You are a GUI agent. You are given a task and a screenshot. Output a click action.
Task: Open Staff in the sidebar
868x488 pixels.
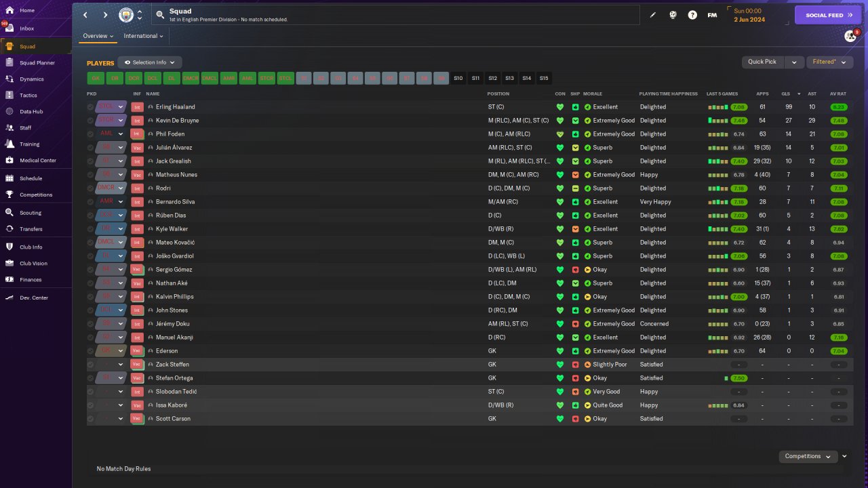point(25,127)
